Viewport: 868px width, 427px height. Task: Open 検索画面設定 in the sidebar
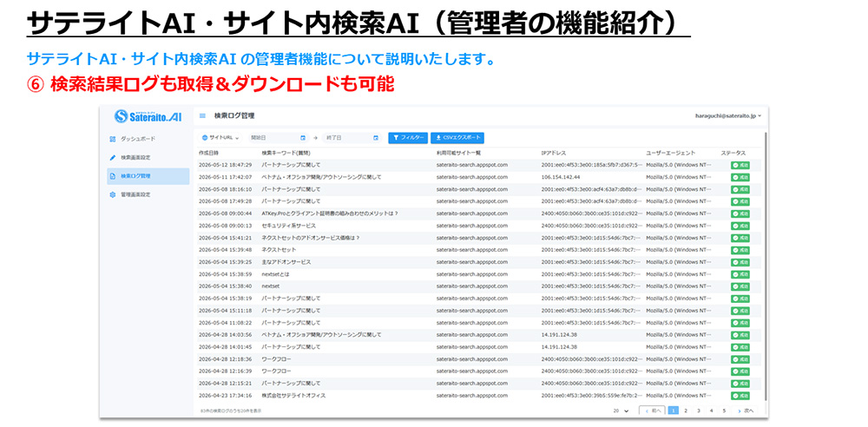point(148,157)
